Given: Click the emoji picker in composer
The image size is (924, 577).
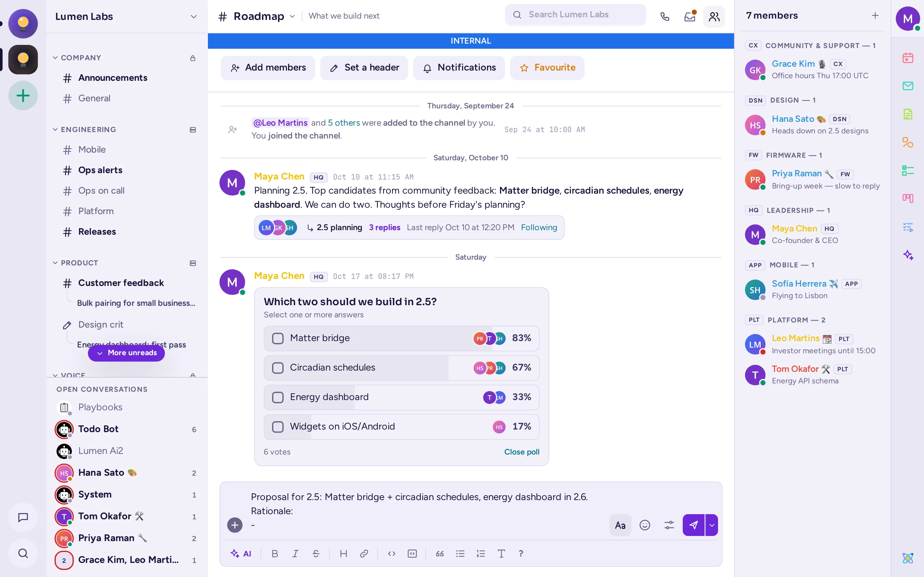Looking at the screenshot, I should click(x=645, y=525).
